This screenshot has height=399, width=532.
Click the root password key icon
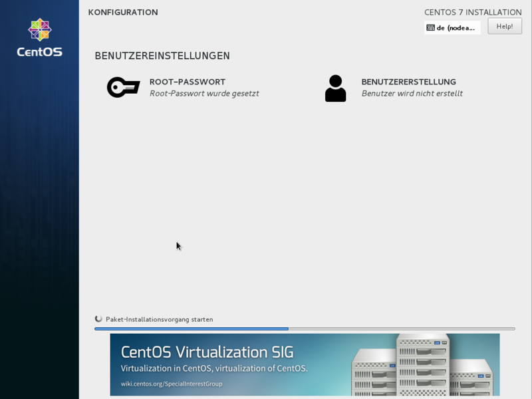point(123,87)
